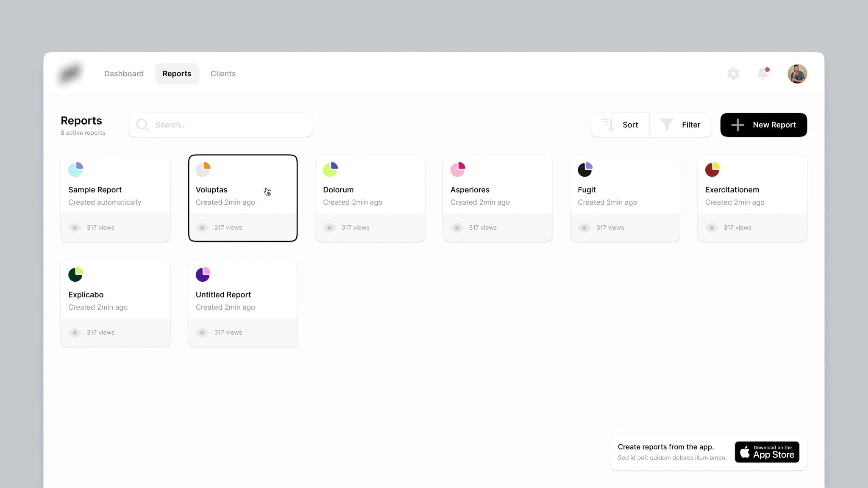Open the Dolorum report title
Image resolution: width=868 pixels, height=488 pixels.
pyautogui.click(x=338, y=190)
